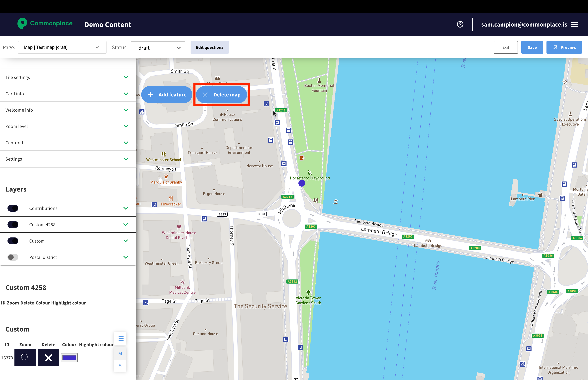
Task: Click the help question mark icon
Action: coord(460,24)
